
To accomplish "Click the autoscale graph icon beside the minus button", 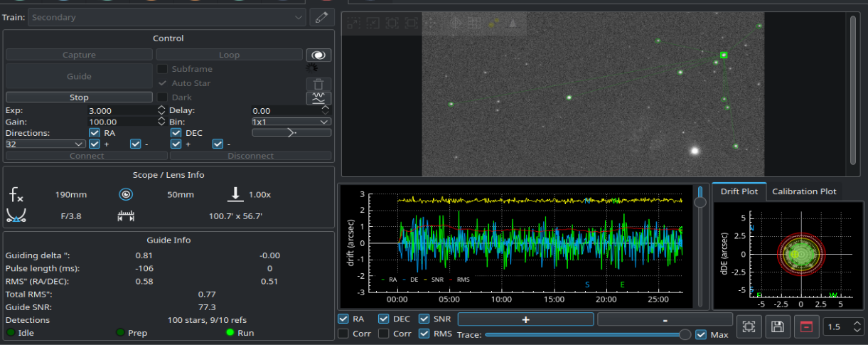I will coord(749,327).
